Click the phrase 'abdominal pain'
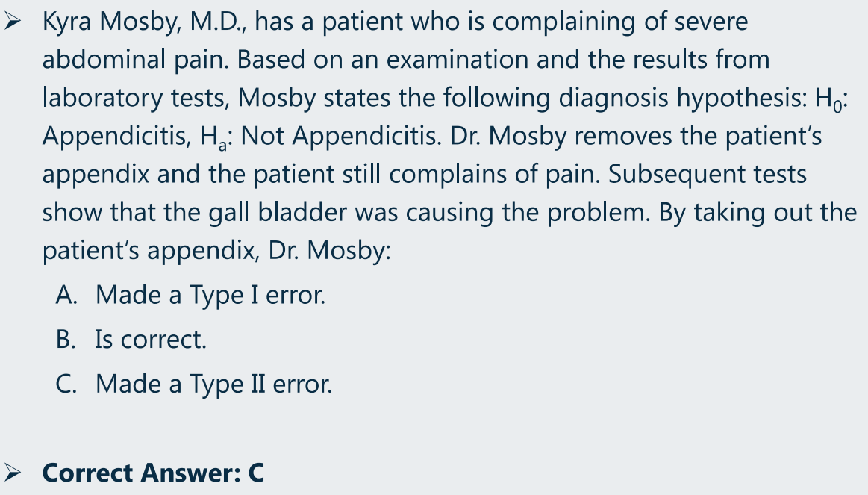 click(136, 60)
